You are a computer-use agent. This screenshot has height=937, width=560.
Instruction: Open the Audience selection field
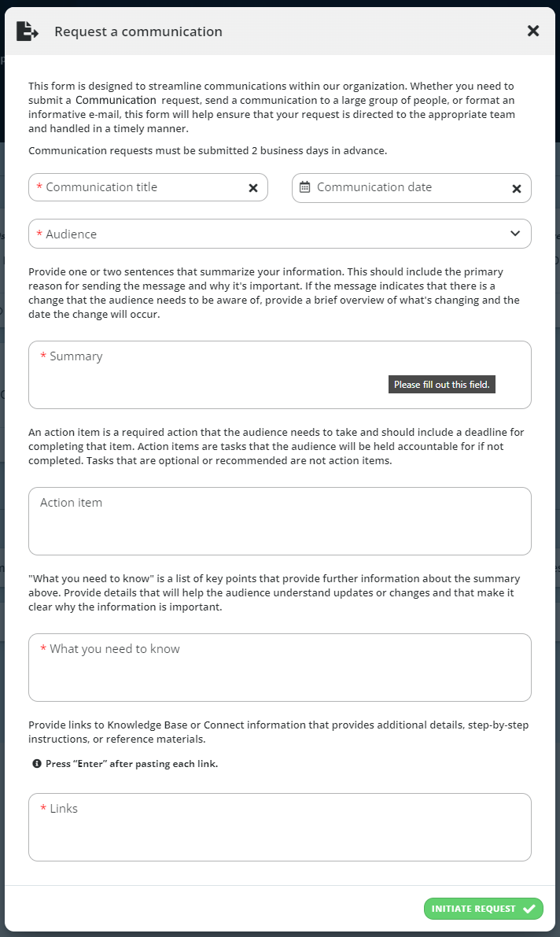(280, 234)
